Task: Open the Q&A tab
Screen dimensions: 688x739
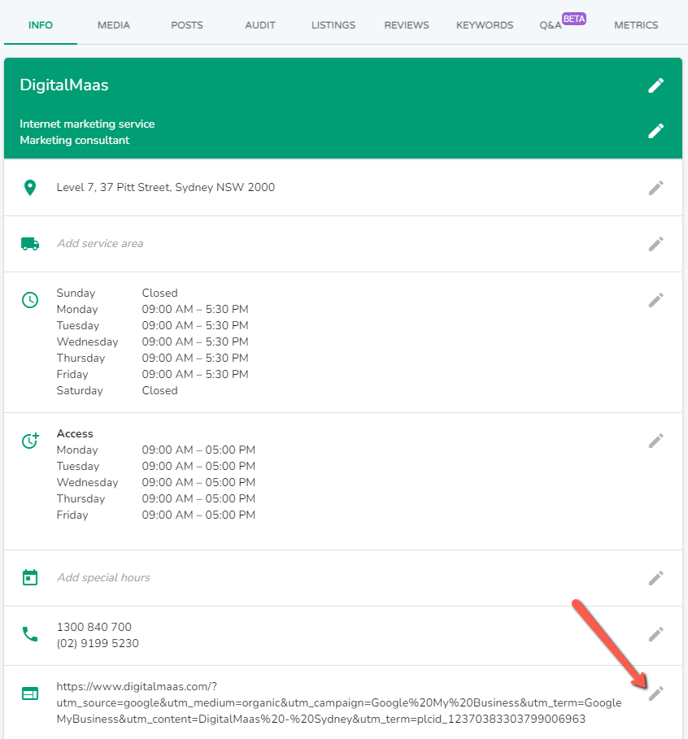Action: pyautogui.click(x=550, y=25)
